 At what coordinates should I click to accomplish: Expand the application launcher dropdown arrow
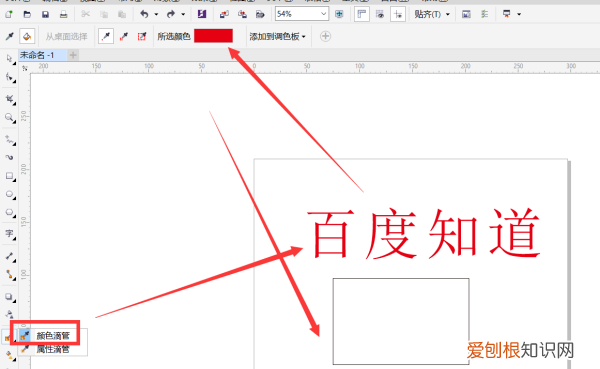(519, 15)
